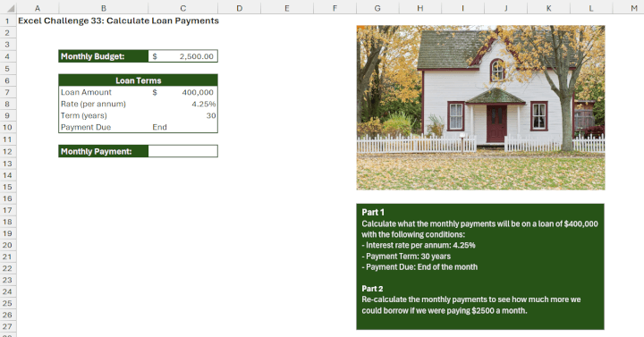Click the 2,500.00 monthly budget value cell
Viewport: 644px width, 337px height.
pyautogui.click(x=183, y=56)
